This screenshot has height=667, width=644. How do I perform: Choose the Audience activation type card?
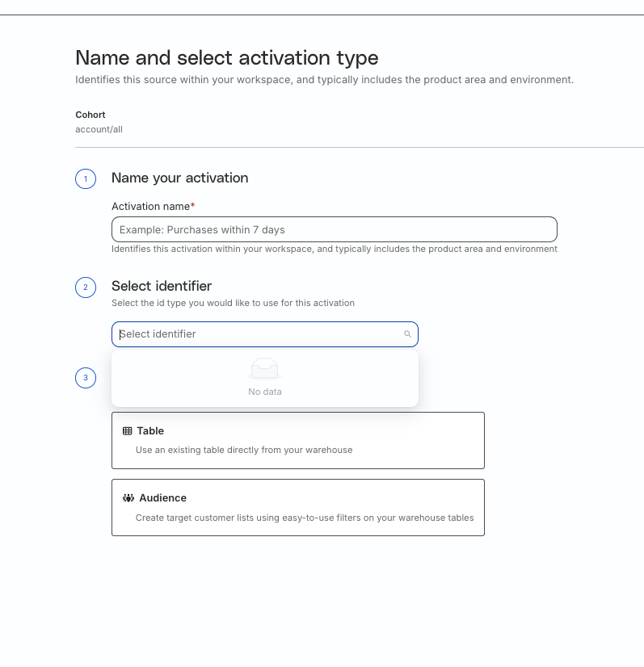298,507
